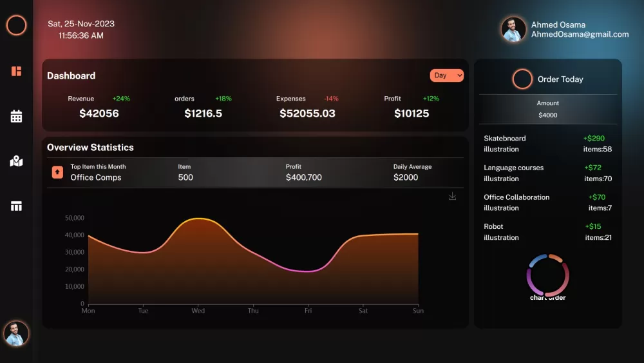Image resolution: width=644 pixels, height=363 pixels.
Task: Open the calendar icon in the sidebar
Action: click(17, 116)
